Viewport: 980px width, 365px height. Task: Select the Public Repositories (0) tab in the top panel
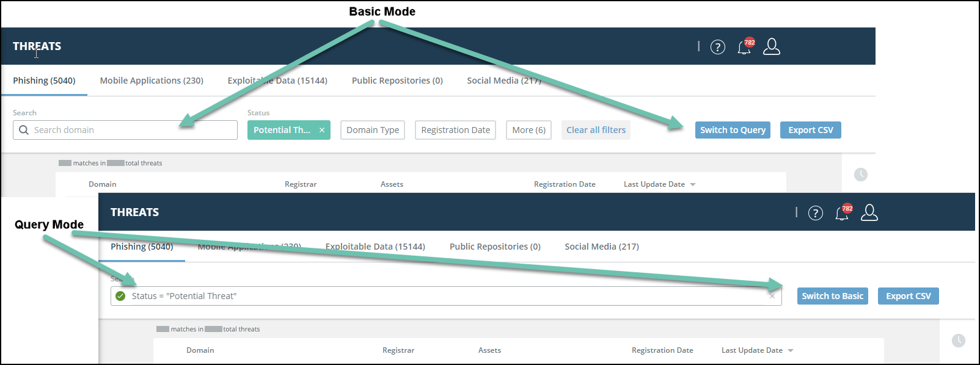(397, 81)
